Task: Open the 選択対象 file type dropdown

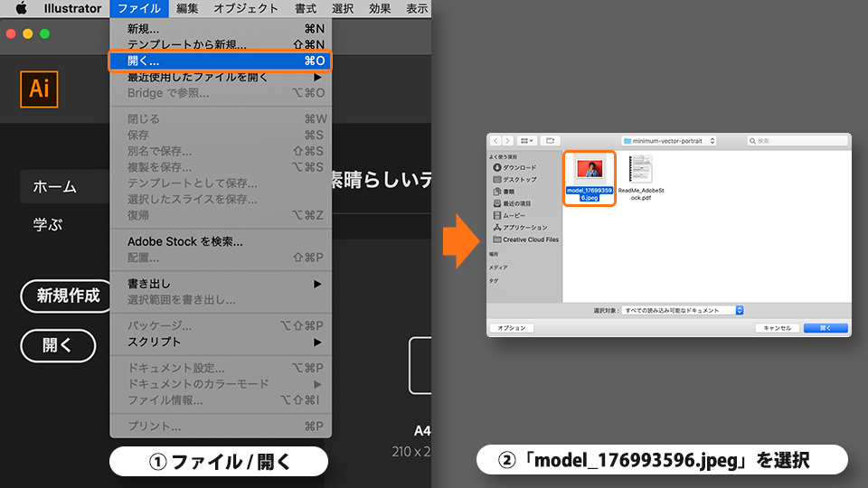Action: pyautogui.click(x=682, y=310)
